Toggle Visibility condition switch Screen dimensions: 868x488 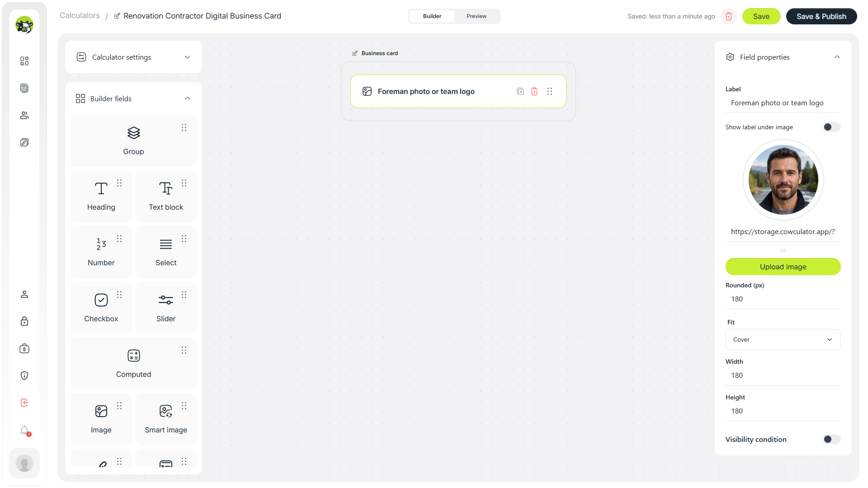coord(831,439)
